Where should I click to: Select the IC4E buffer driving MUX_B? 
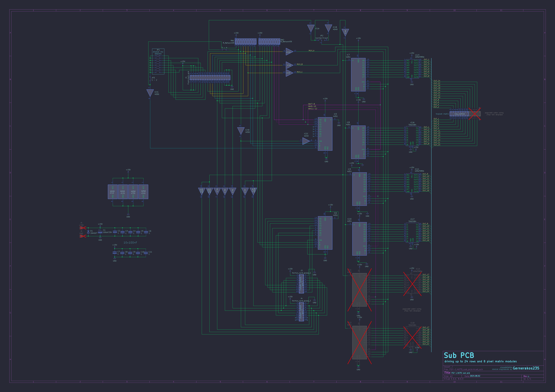(x=289, y=65)
